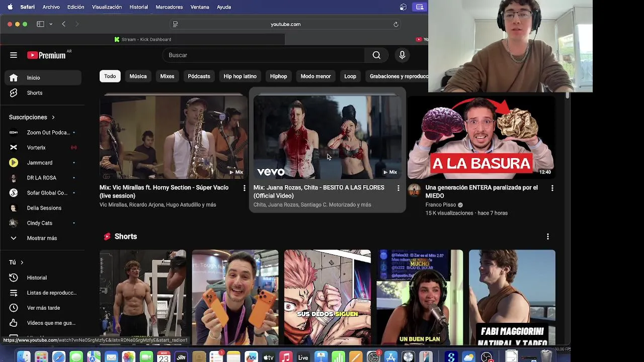Open DR LA ROSA subscription channel

click(x=43, y=177)
